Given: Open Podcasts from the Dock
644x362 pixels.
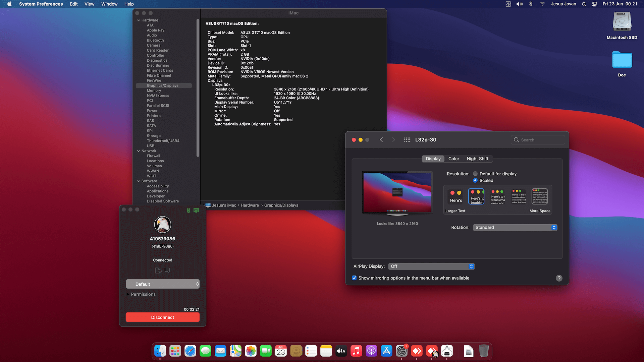Looking at the screenshot, I should point(371,351).
